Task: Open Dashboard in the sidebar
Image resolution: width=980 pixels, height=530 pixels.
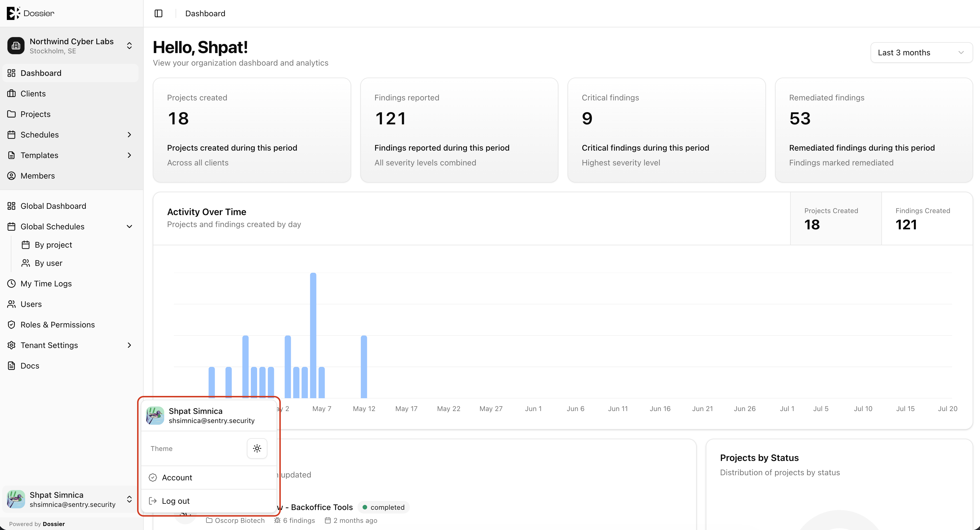Action: (70, 73)
